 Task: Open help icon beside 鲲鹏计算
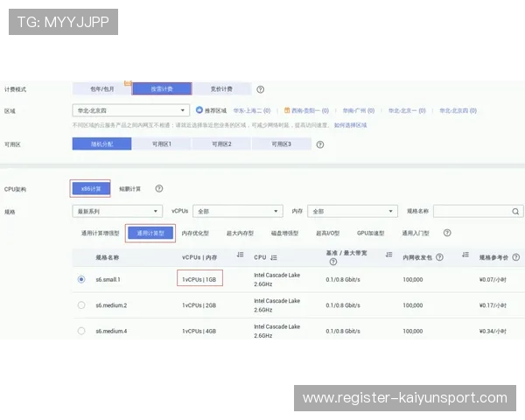click(159, 189)
